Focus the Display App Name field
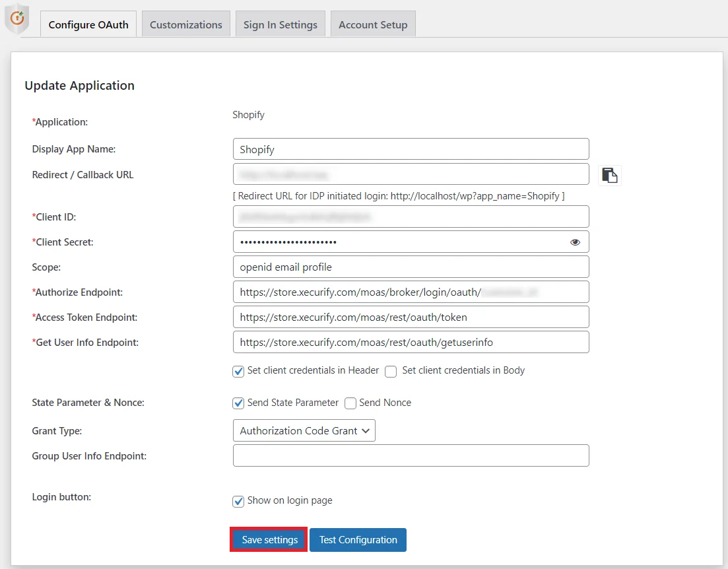 point(411,149)
